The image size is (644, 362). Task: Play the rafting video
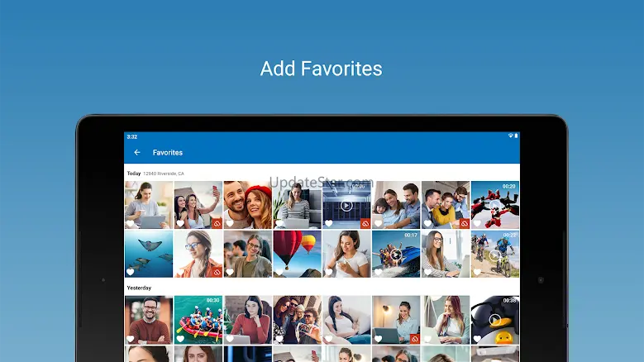pos(198,320)
